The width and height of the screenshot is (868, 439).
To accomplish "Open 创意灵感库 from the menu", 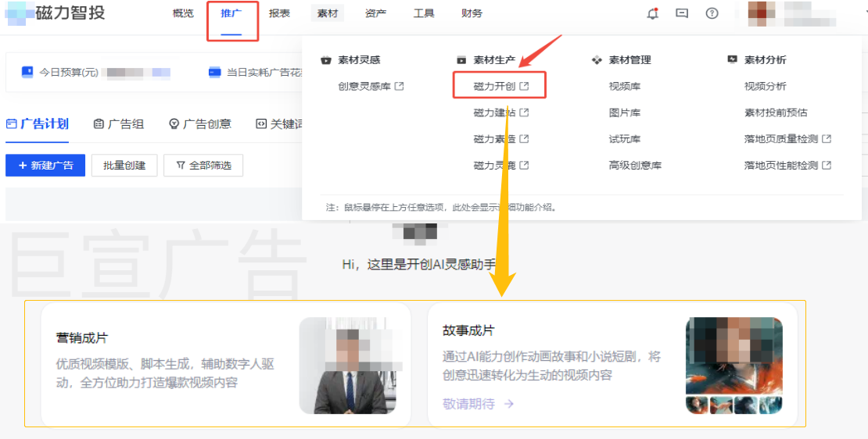I will (364, 86).
